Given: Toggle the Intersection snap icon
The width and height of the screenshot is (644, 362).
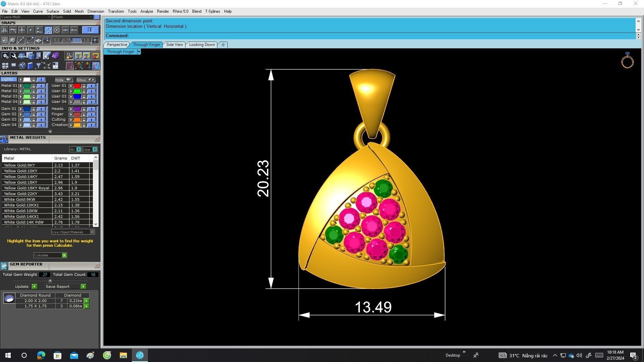Looking at the screenshot, I should point(22,30).
